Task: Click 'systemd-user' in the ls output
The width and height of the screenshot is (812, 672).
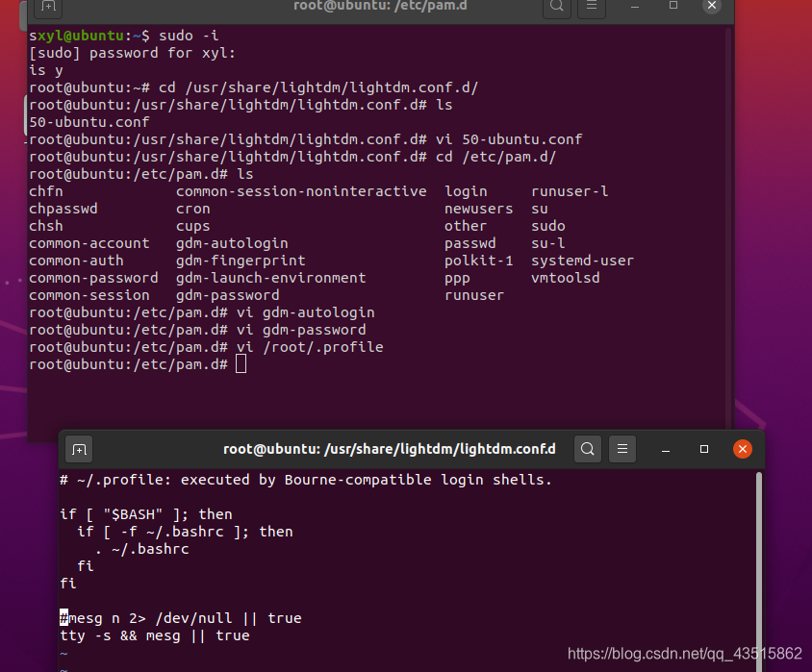Action: tap(582, 261)
